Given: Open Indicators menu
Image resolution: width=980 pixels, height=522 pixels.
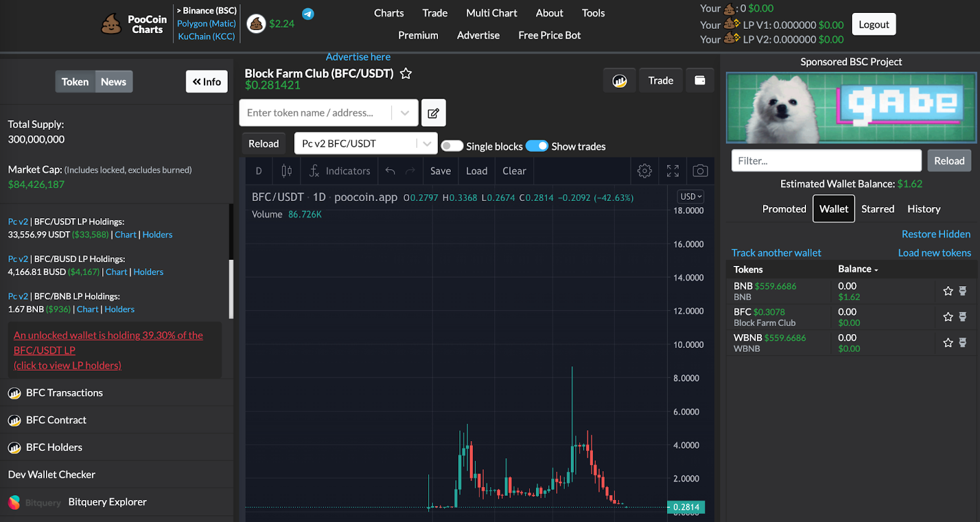Looking at the screenshot, I should click(x=340, y=171).
